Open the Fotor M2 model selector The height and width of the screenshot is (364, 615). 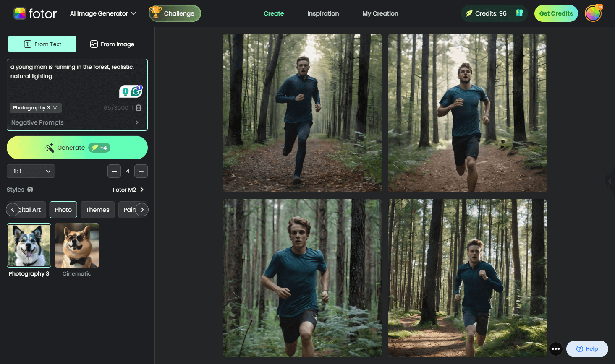coord(128,190)
